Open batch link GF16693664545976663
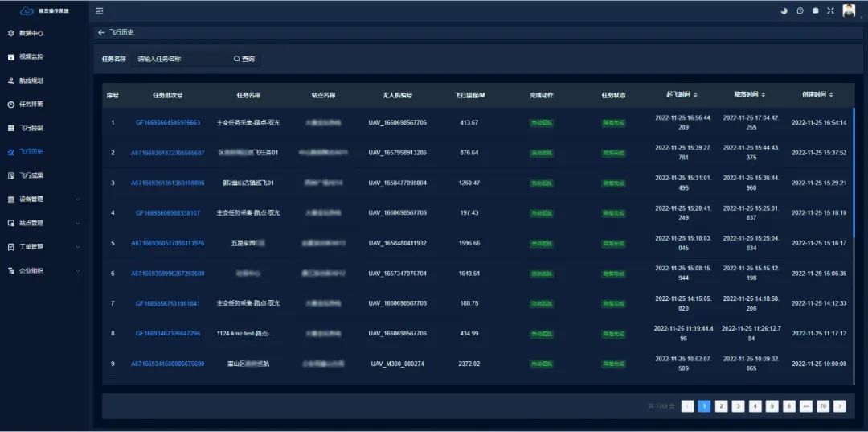The height and width of the screenshot is (432, 868). [x=167, y=122]
